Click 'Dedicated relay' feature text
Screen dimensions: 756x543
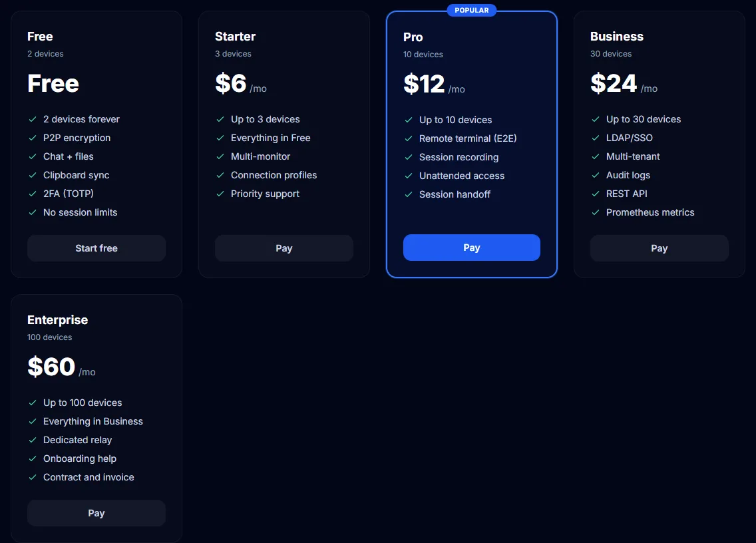point(78,440)
